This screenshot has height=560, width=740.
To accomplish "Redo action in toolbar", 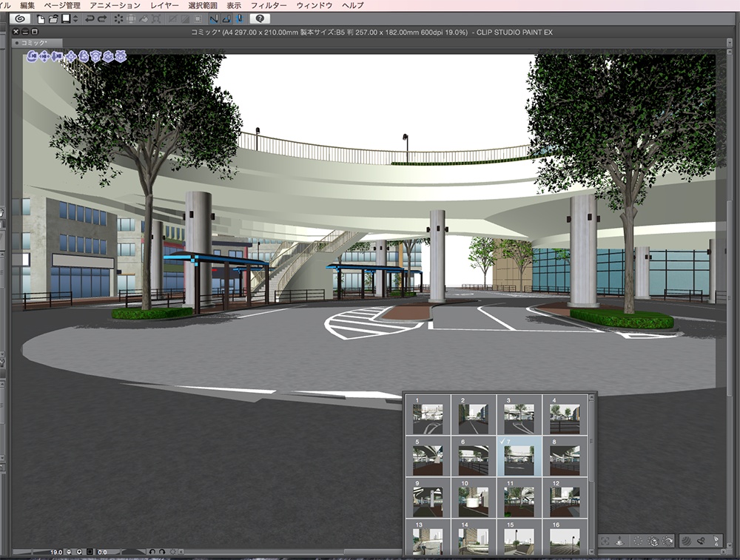I will point(102,19).
